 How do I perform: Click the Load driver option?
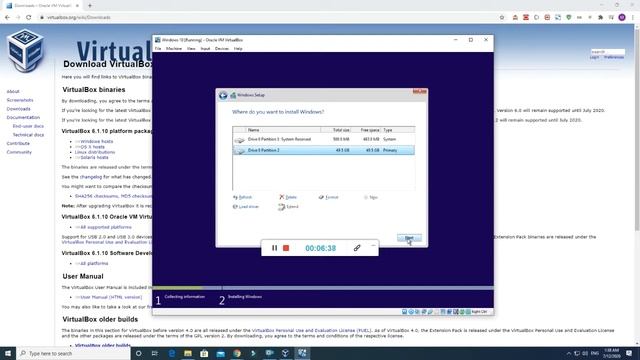[246, 207]
